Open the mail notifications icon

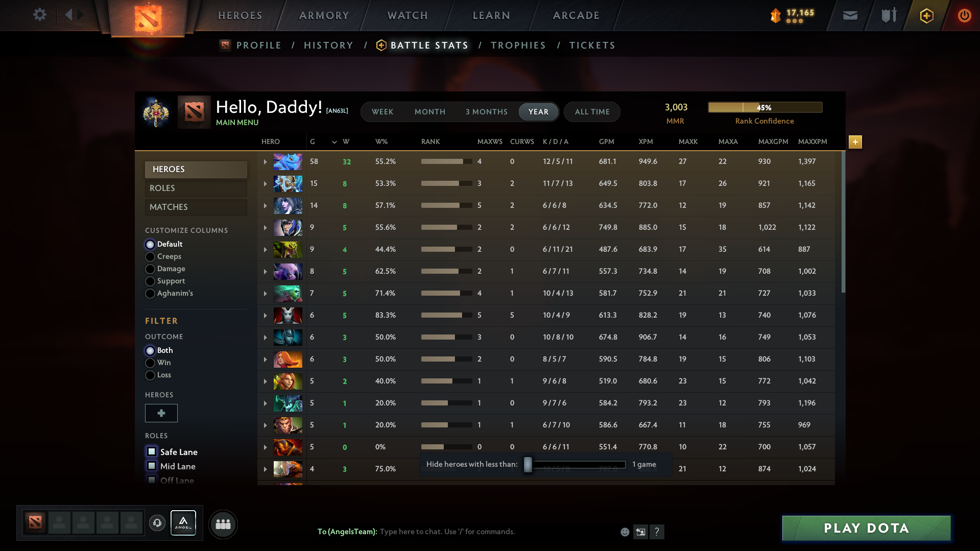point(849,16)
